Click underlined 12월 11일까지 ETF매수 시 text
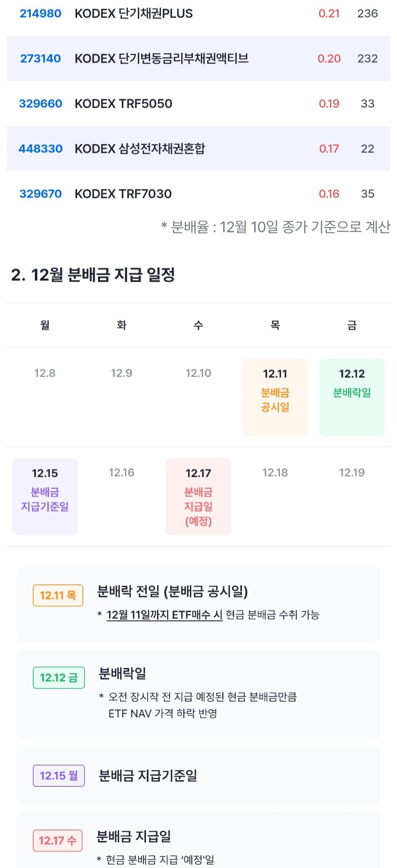This screenshot has height=868, width=397. click(x=164, y=615)
